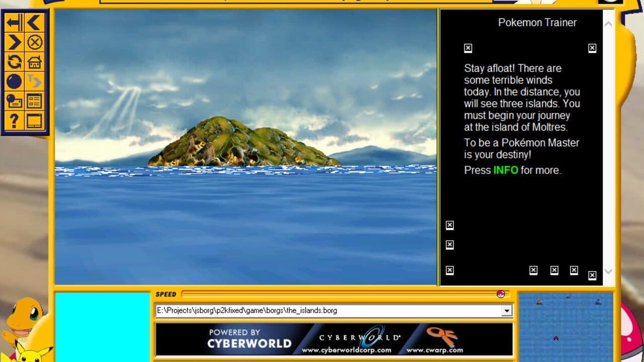This screenshot has height=362, width=644.
Task: Click the stop circle-X icon
Action: [x=34, y=43]
